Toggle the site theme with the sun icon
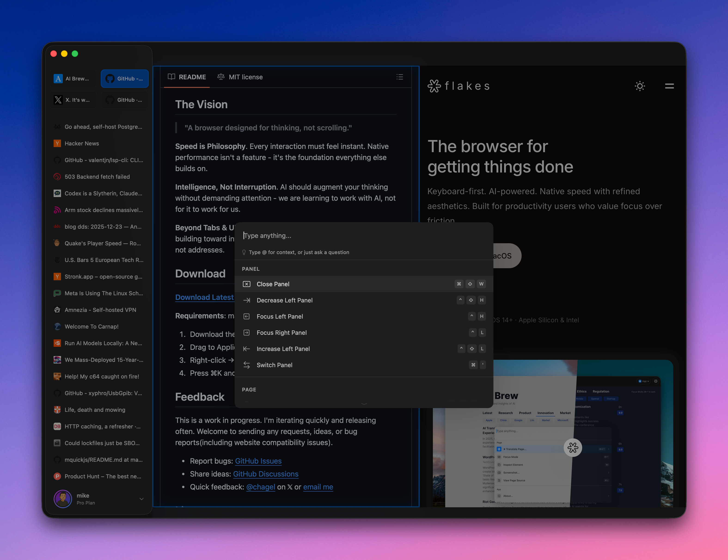The image size is (728, 560). [639, 86]
